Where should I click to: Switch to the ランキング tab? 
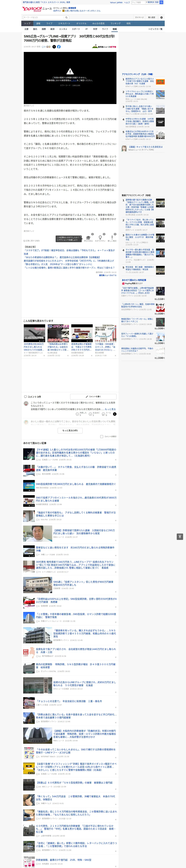pyautogui.click(x=115, y=23)
